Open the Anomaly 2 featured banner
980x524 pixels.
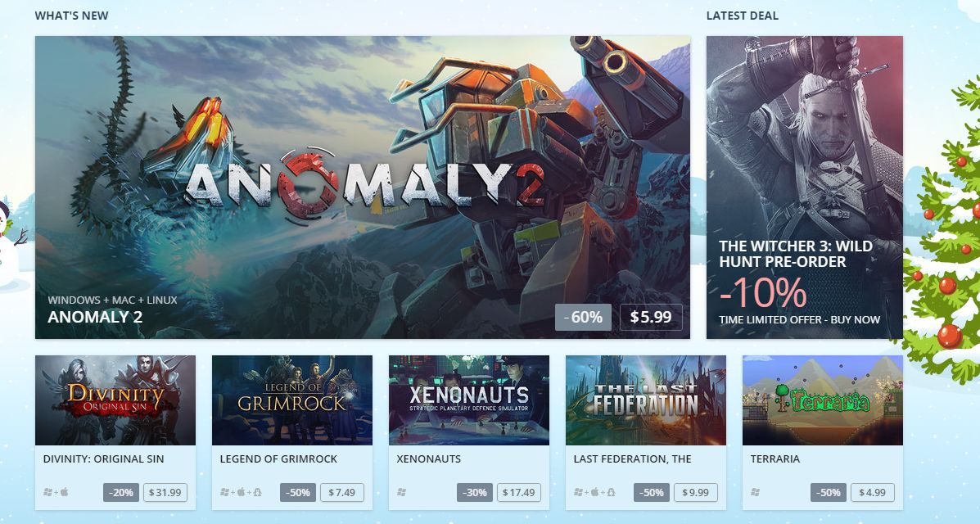tap(363, 187)
